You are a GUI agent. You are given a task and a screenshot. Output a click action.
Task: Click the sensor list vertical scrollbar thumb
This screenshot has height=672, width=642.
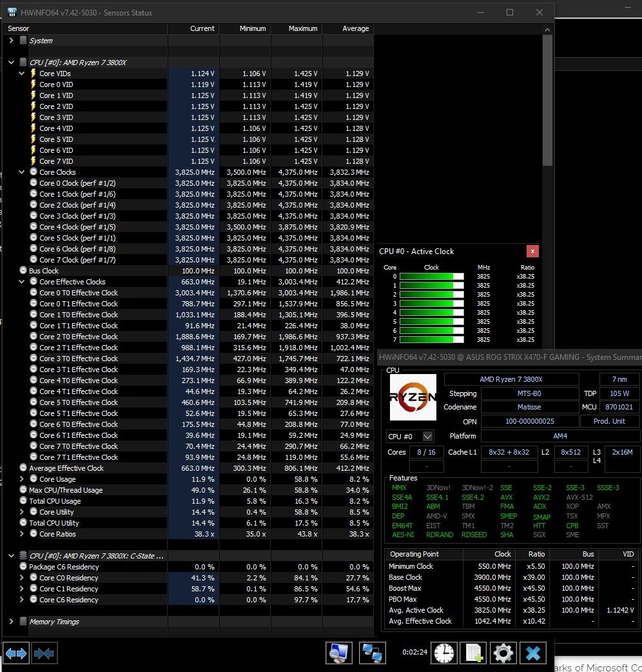pyautogui.click(x=547, y=101)
